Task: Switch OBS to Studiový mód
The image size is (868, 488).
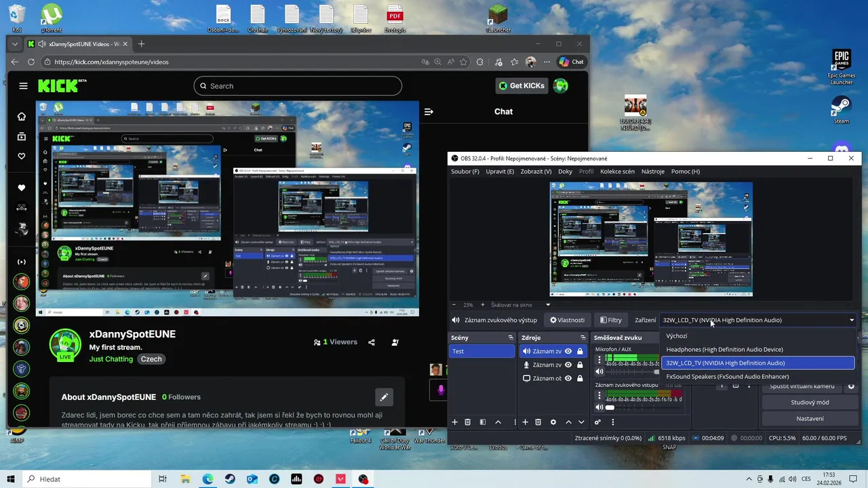Action: (810, 403)
